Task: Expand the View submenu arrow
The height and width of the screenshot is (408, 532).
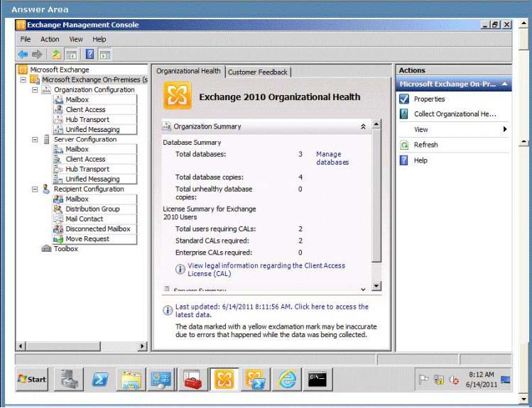Action: pos(505,129)
